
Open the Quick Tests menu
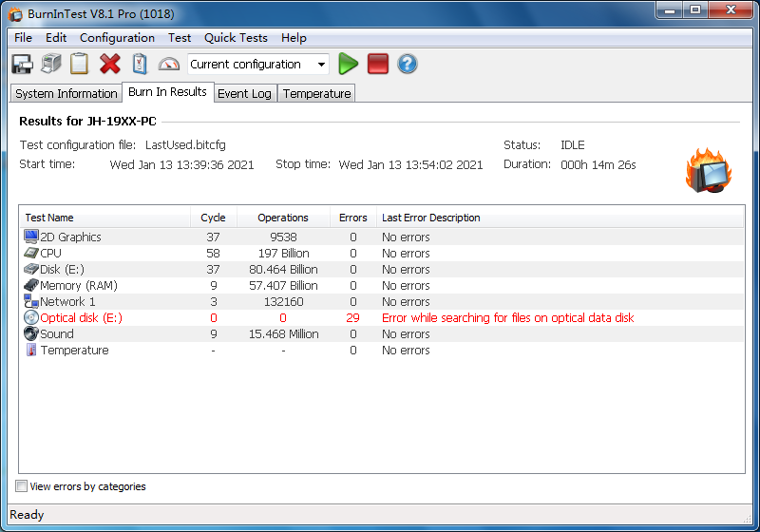[x=236, y=38]
